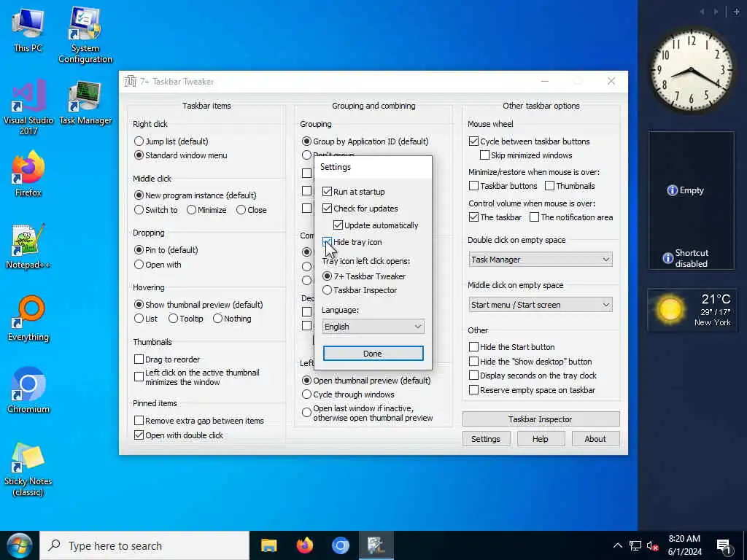Image resolution: width=747 pixels, height=560 pixels.
Task: Click New York weather text
Action: pyautogui.click(x=712, y=322)
